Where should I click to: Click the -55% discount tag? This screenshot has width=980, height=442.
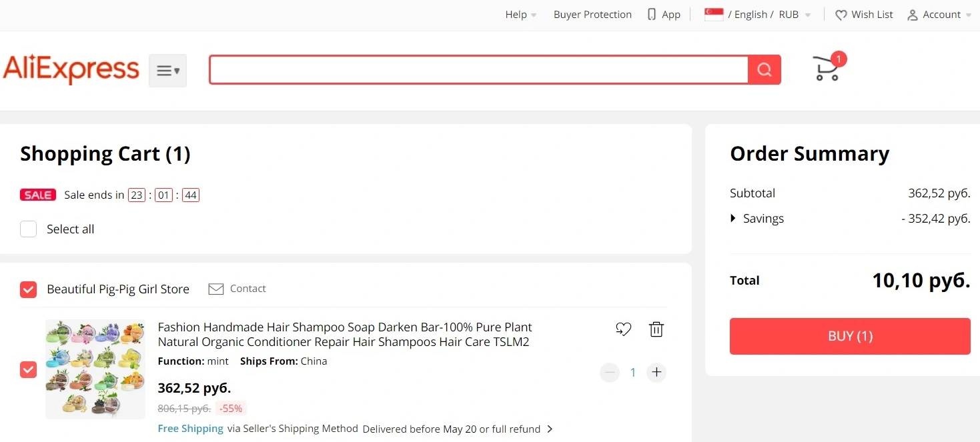(x=231, y=409)
